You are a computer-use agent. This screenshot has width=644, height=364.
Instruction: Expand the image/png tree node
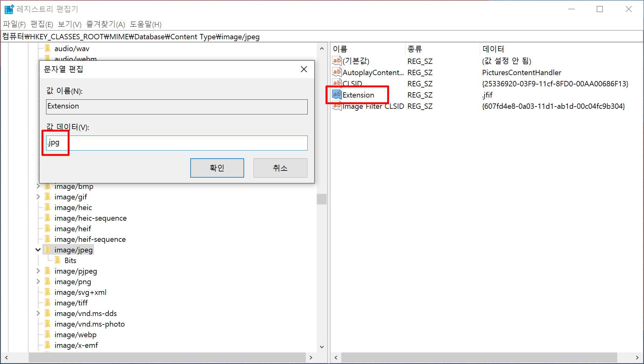click(x=38, y=281)
